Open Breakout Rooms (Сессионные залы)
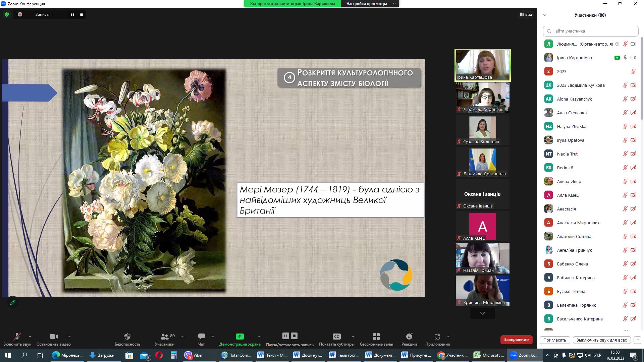Image resolution: width=644 pixels, height=362 pixels. click(376, 337)
